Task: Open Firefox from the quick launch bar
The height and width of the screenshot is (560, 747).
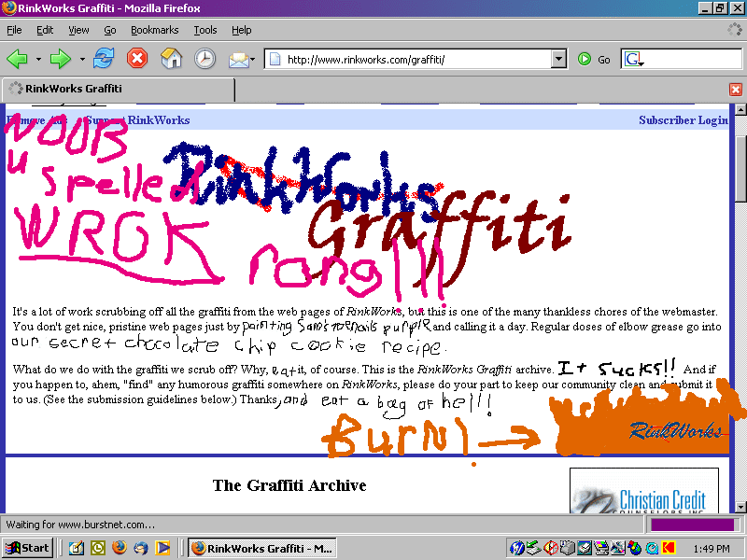Action: click(120, 548)
